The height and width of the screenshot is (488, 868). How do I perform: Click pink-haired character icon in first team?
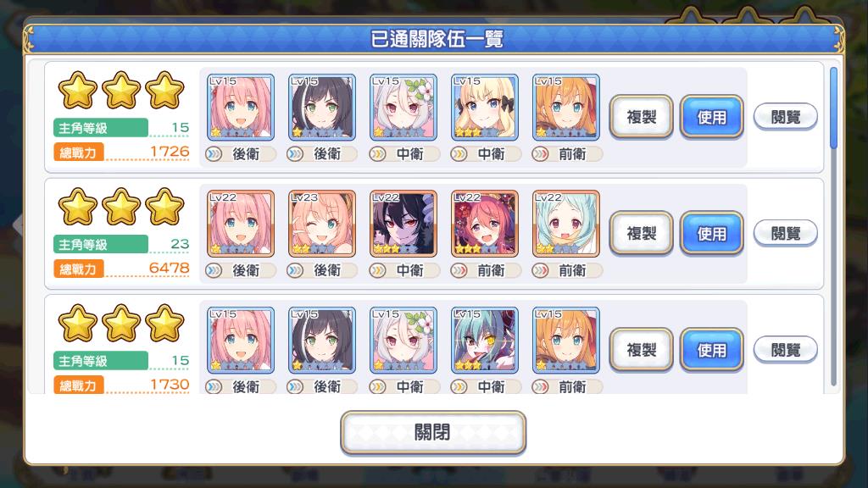coord(240,107)
